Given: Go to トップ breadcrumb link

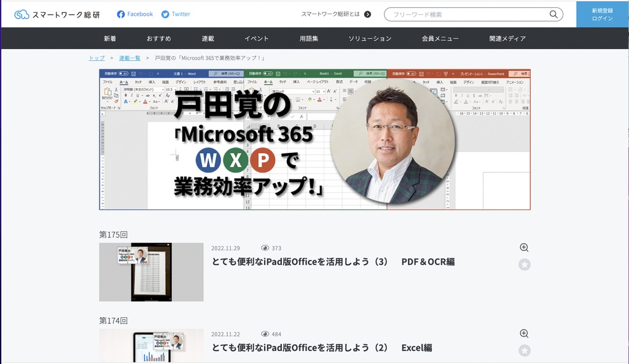Looking at the screenshot, I should (x=96, y=58).
